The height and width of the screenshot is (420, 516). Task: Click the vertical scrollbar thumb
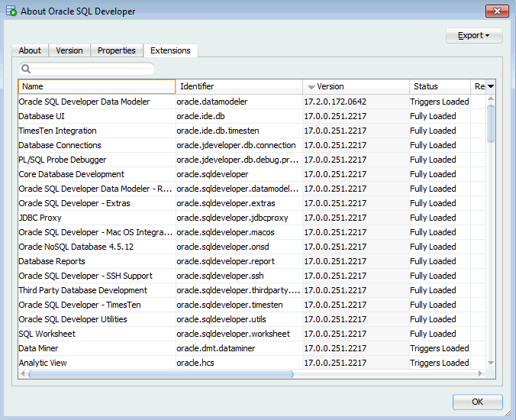pyautogui.click(x=491, y=124)
